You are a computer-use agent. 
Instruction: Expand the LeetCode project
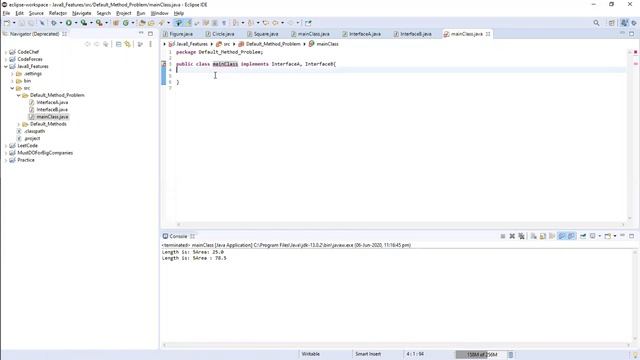(x=6, y=146)
